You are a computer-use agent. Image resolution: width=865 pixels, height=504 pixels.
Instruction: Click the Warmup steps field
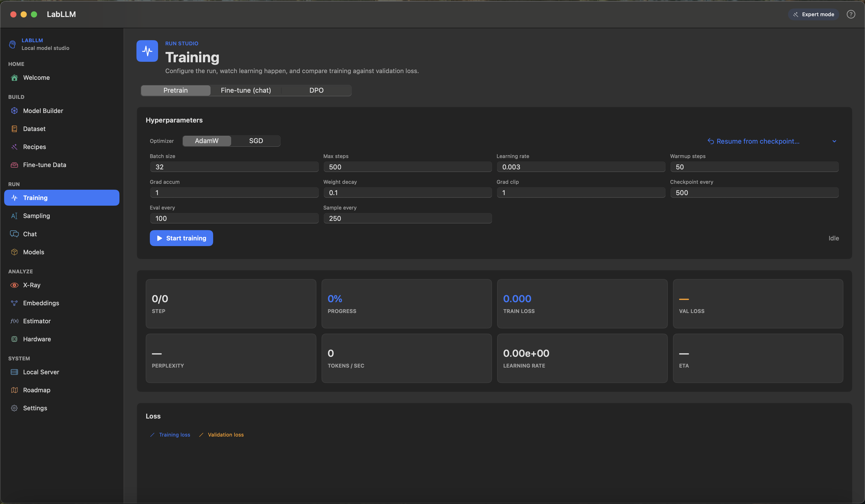tap(754, 167)
